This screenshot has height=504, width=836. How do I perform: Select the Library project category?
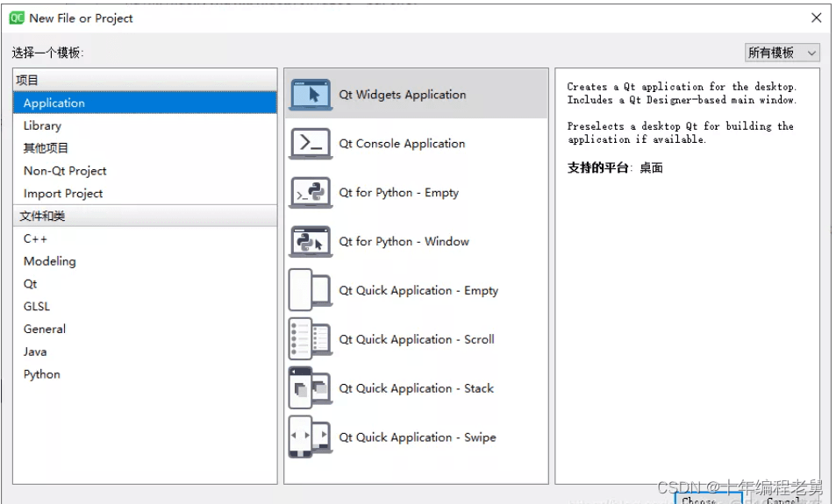[x=145, y=125]
